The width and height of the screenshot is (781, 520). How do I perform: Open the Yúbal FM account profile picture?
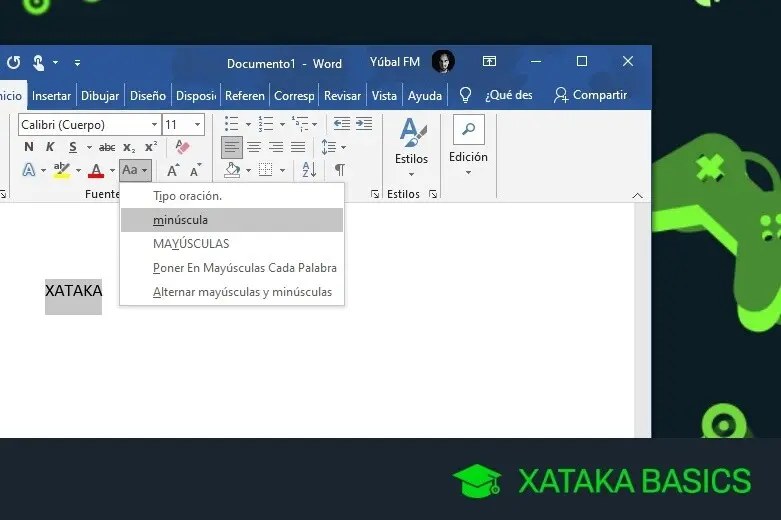point(443,62)
